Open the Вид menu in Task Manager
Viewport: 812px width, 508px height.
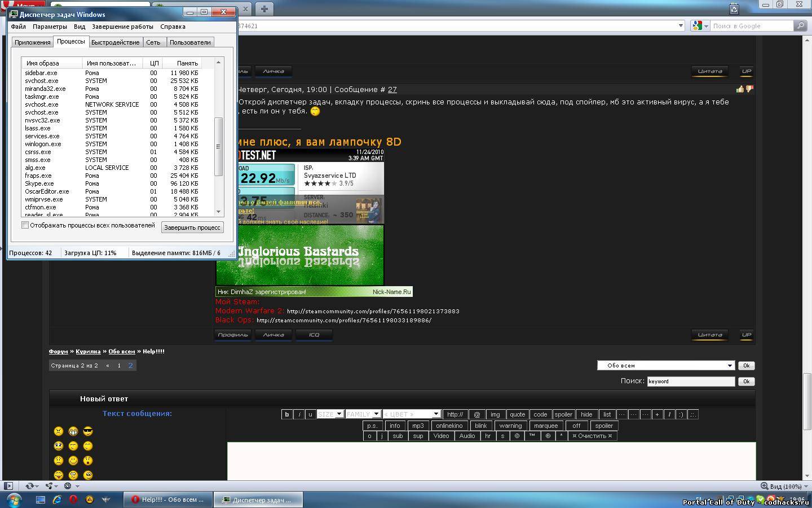tap(80, 27)
